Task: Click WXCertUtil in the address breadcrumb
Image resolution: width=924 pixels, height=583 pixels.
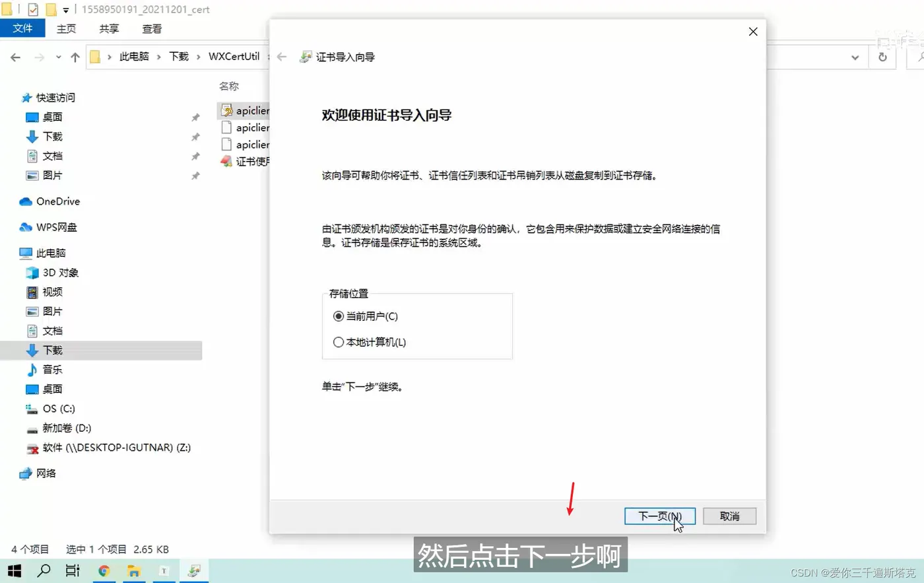Action: tap(234, 57)
